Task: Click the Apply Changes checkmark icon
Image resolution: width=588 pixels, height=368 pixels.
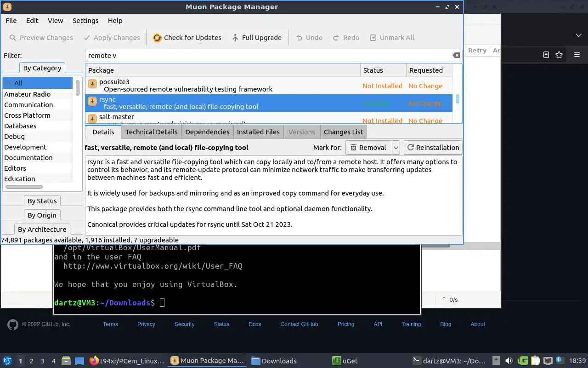Action: 87,38
